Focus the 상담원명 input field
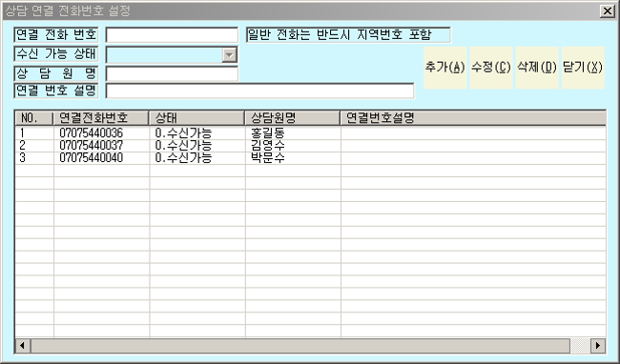The height and width of the screenshot is (364, 620). point(172,73)
